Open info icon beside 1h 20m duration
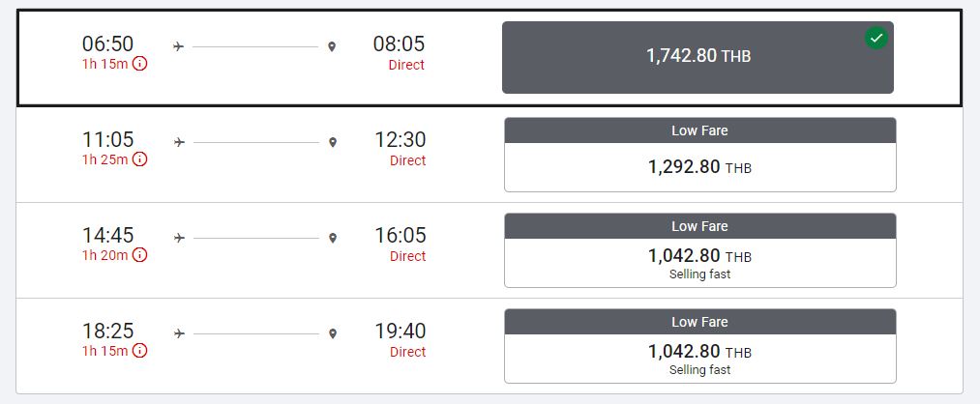The image size is (980, 404). point(140,255)
